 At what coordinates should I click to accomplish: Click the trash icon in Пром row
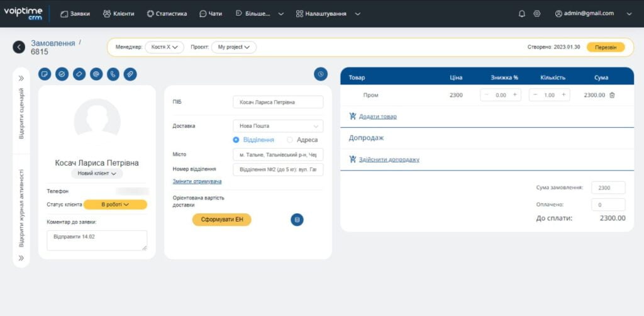tap(612, 95)
